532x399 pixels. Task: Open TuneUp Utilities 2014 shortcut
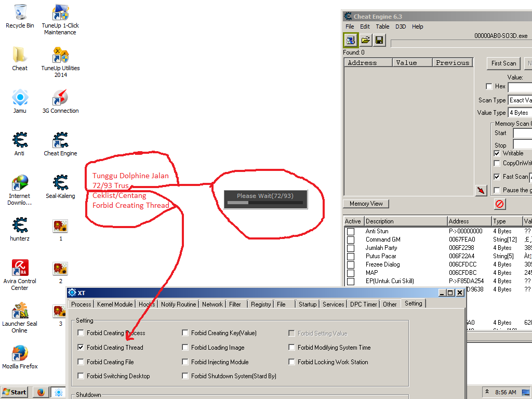coord(60,62)
